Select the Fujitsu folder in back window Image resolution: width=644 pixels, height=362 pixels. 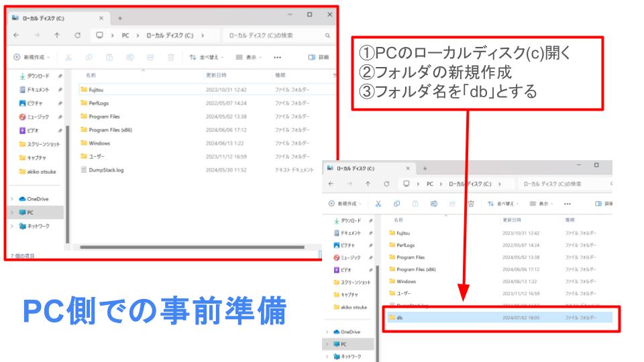(x=207, y=89)
